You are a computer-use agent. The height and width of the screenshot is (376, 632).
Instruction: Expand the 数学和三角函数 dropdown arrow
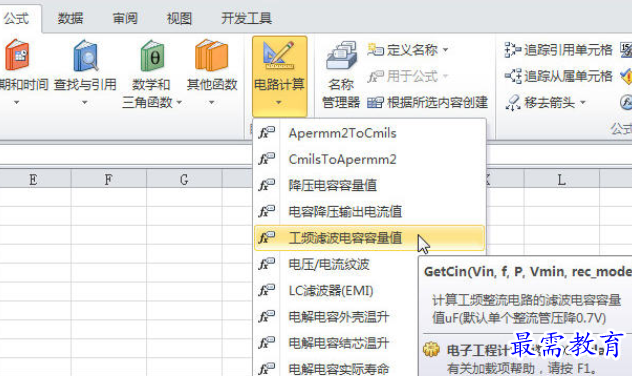tap(179, 103)
